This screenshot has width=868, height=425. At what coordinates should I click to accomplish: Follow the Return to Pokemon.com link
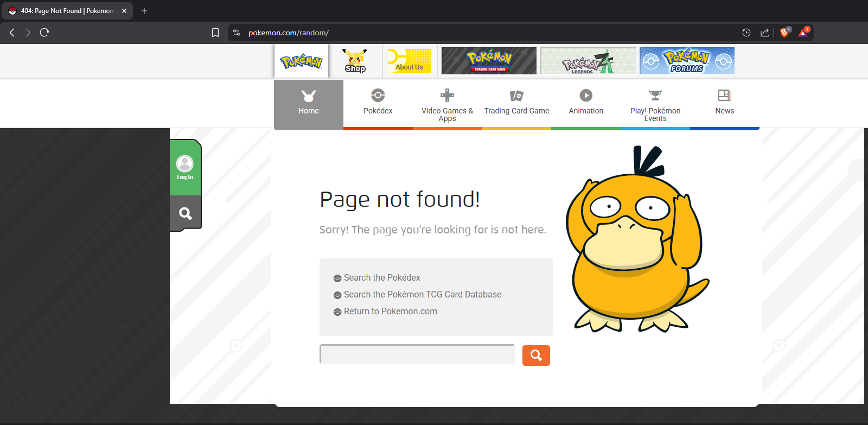pyautogui.click(x=391, y=312)
